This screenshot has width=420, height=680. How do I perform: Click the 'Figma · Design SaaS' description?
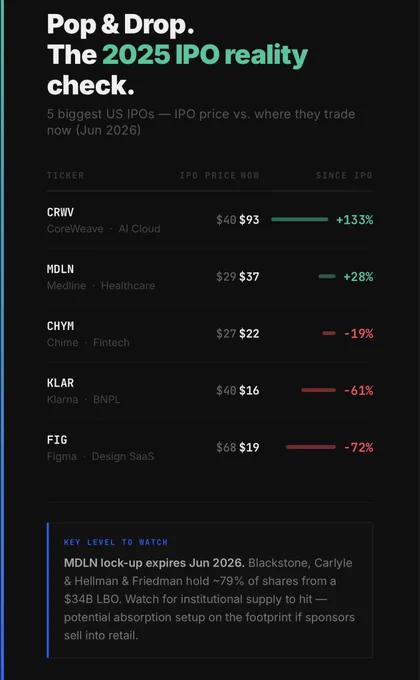coord(100,456)
